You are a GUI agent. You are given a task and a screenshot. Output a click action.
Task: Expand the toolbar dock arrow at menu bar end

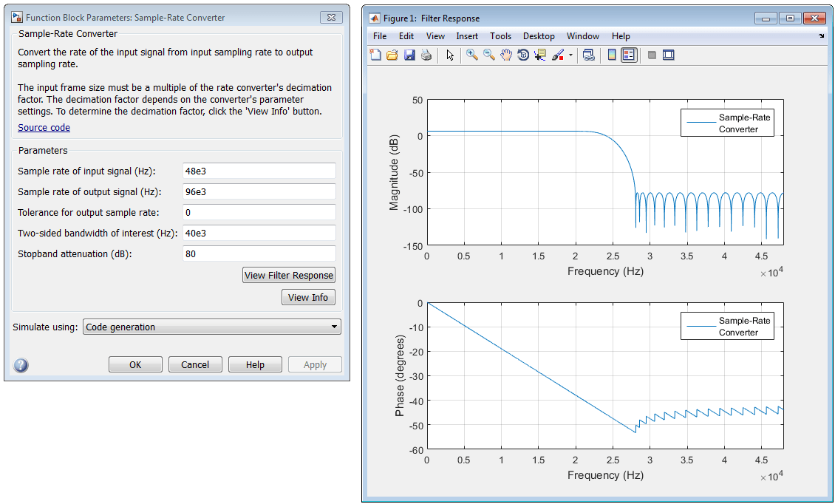pyautogui.click(x=821, y=36)
